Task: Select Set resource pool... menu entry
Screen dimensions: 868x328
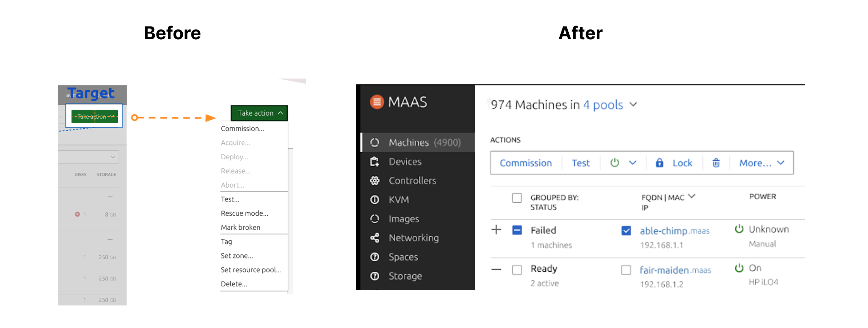Action: (251, 270)
